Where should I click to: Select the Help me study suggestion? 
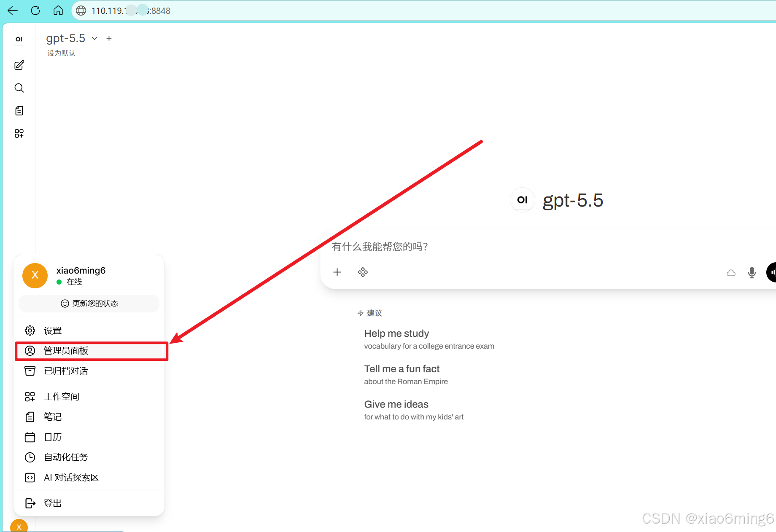coord(429,339)
